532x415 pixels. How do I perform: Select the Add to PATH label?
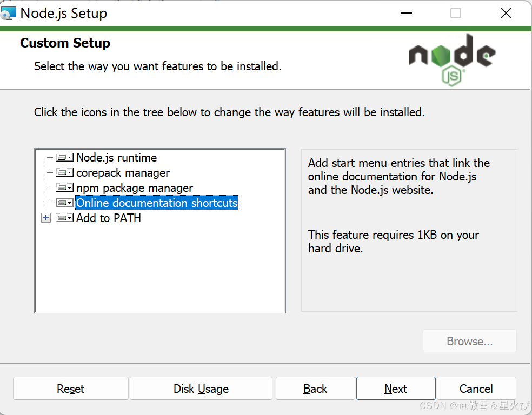[x=109, y=218]
